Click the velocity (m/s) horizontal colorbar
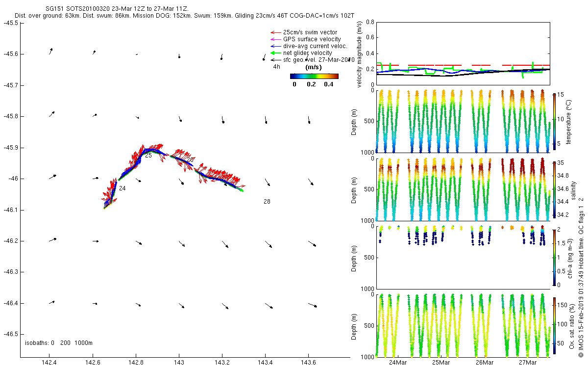Viewport: 588px width, 368px height. point(314,76)
